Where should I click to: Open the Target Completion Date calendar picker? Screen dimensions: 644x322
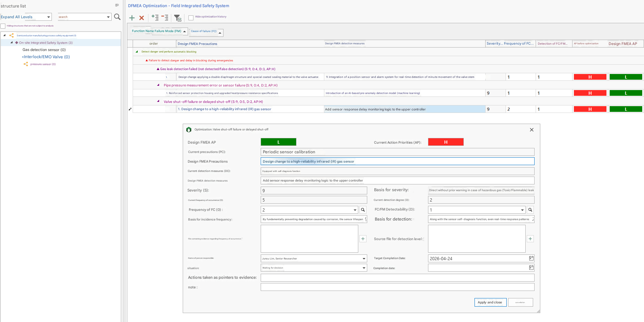click(531, 258)
